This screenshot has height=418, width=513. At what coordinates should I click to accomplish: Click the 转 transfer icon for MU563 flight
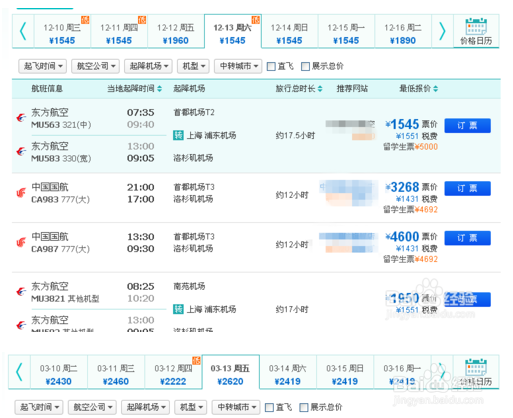[x=178, y=135]
